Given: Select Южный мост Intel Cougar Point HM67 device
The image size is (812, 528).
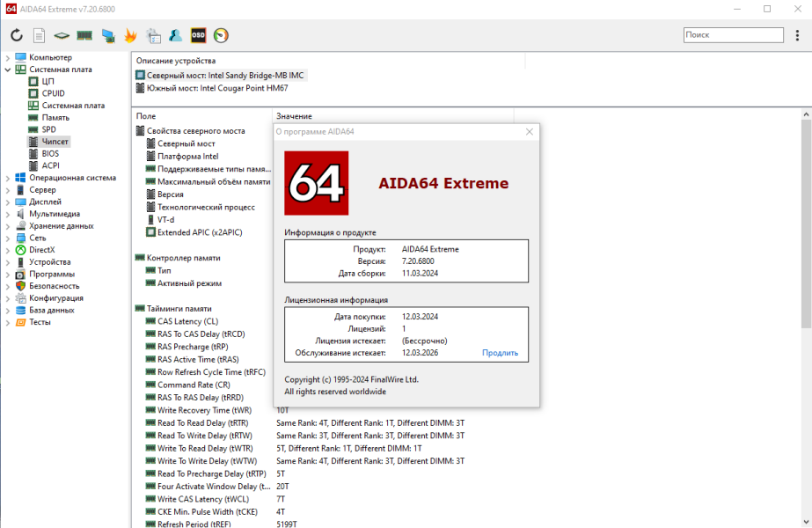Looking at the screenshot, I should 212,88.
